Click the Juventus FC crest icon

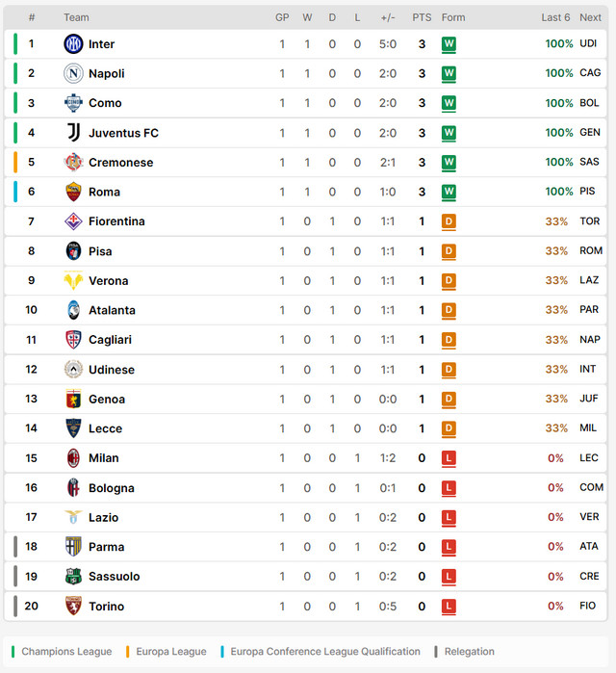[x=74, y=133]
